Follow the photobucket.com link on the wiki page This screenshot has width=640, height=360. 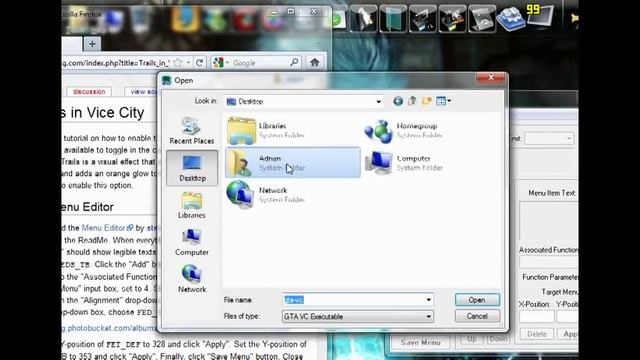[x=109, y=328]
